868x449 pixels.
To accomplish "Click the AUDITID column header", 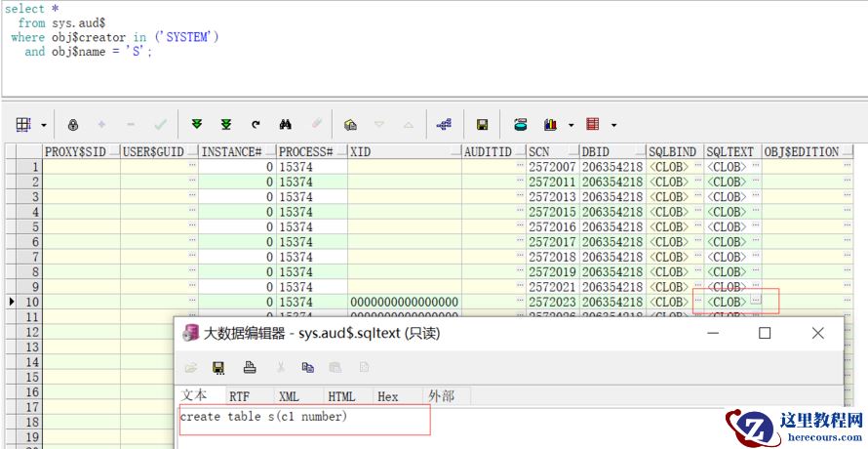I will coord(493,152).
